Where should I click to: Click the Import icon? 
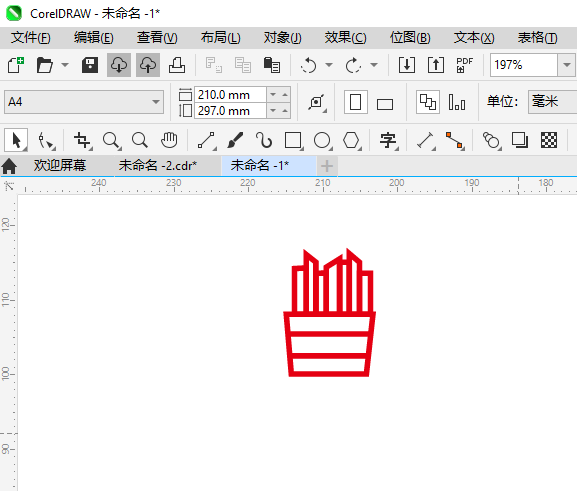[407, 65]
